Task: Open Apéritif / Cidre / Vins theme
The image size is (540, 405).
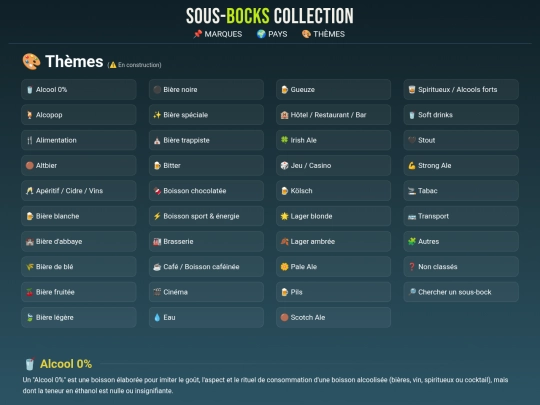Action: [79, 191]
